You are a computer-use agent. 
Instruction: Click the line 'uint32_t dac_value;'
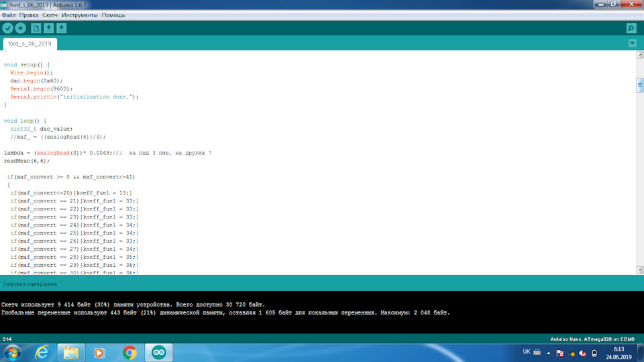tap(42, 129)
